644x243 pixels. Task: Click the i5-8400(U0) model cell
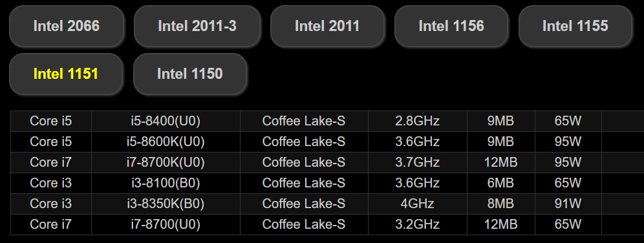166,121
